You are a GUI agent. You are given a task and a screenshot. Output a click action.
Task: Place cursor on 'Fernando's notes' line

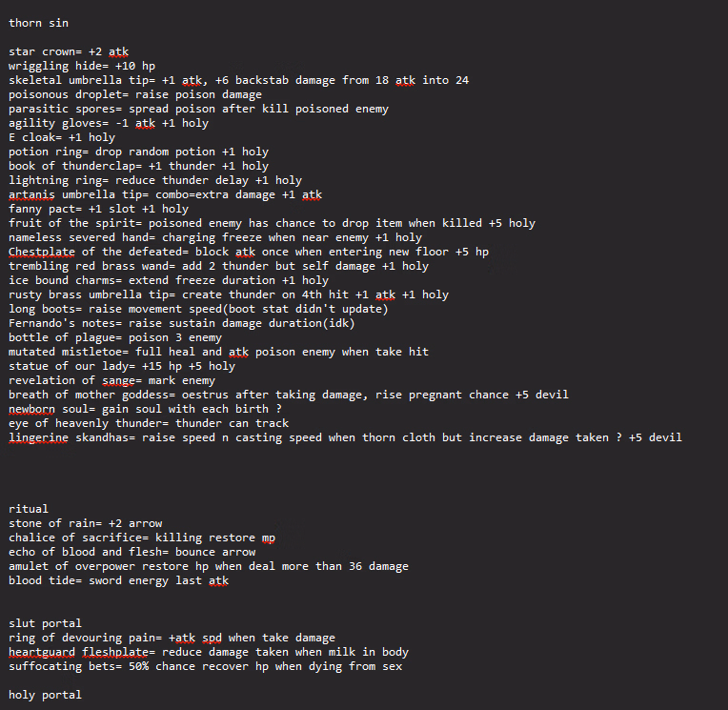[182, 323]
